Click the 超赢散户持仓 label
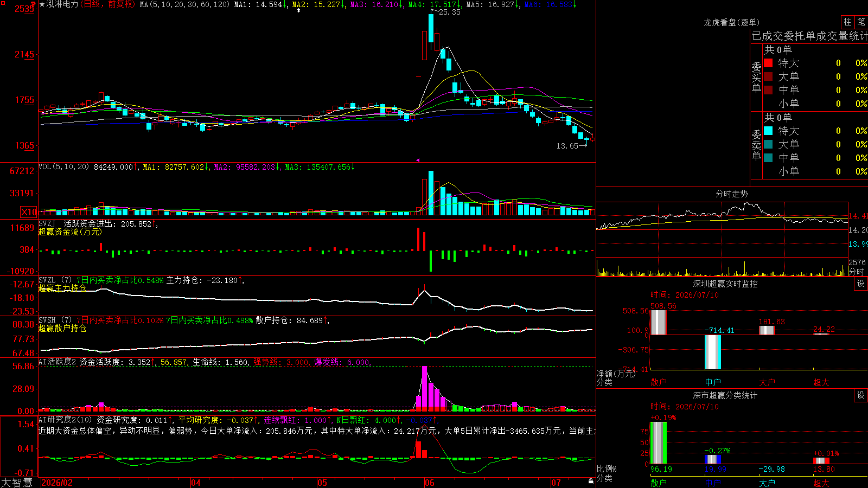Viewport: 868px width, 488px height. (x=62, y=328)
